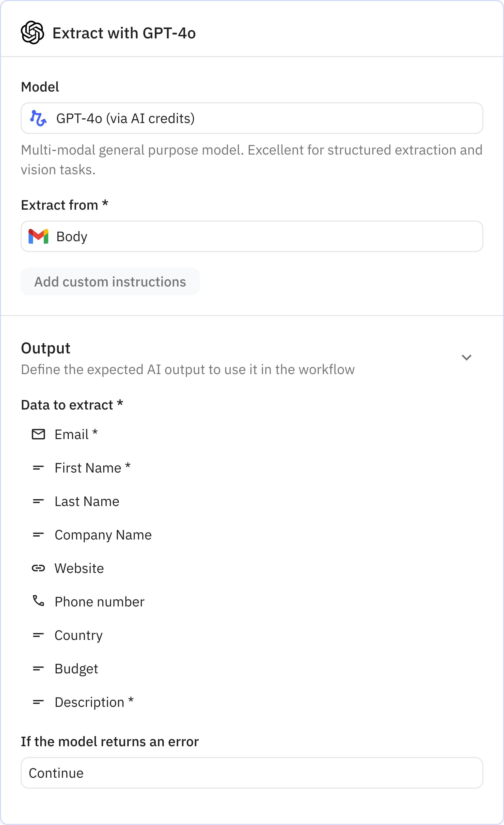Screen dimensions: 504x825
Task: Click the phone icon beside Phone number
Action: pos(38,601)
